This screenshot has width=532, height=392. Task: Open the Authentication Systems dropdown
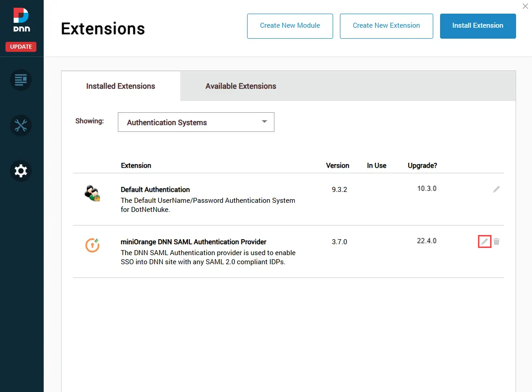coord(196,122)
